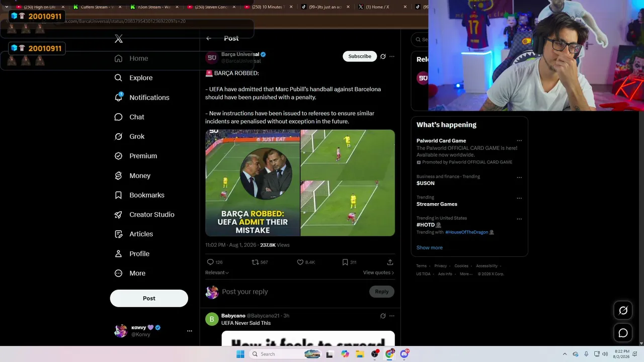Expand the Relevant reply sort dropdown
Screen dimensions: 644x362
(217, 273)
